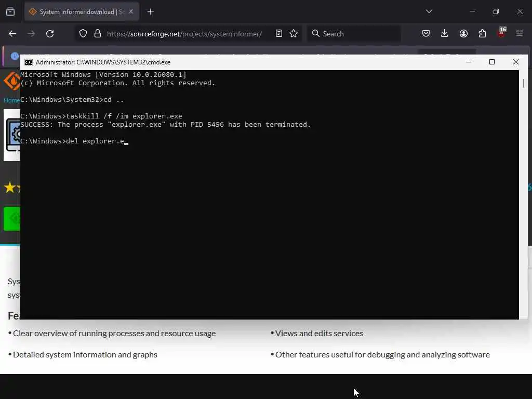
Task: Click 'Clear overview of running processes' text
Action: pos(114,333)
